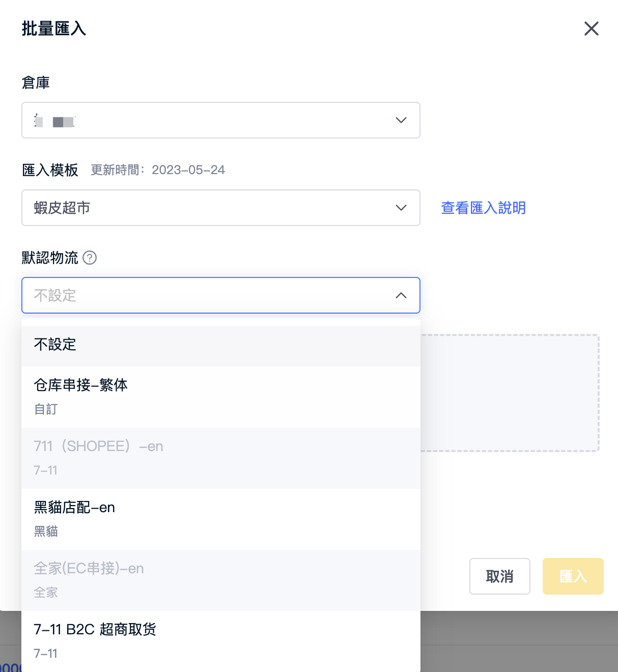Click inside the 默認物流 input field
The height and width of the screenshot is (672, 618).
coord(221,295)
